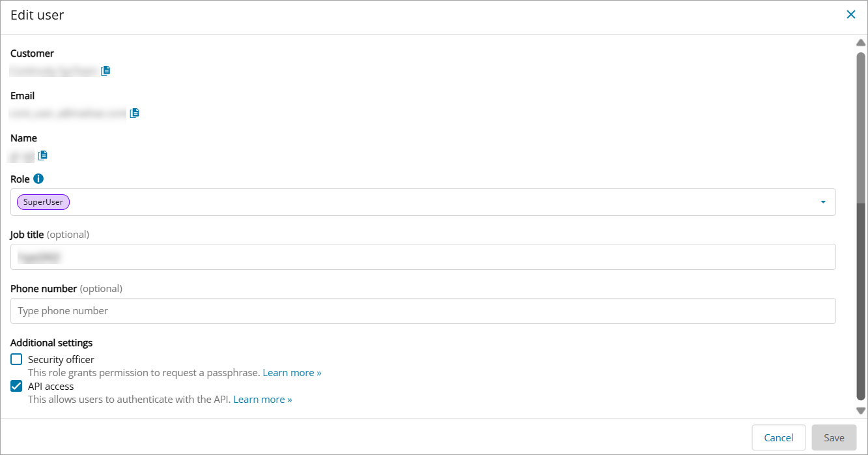
Task: Click the scrollbar up arrow
Action: [x=860, y=42]
